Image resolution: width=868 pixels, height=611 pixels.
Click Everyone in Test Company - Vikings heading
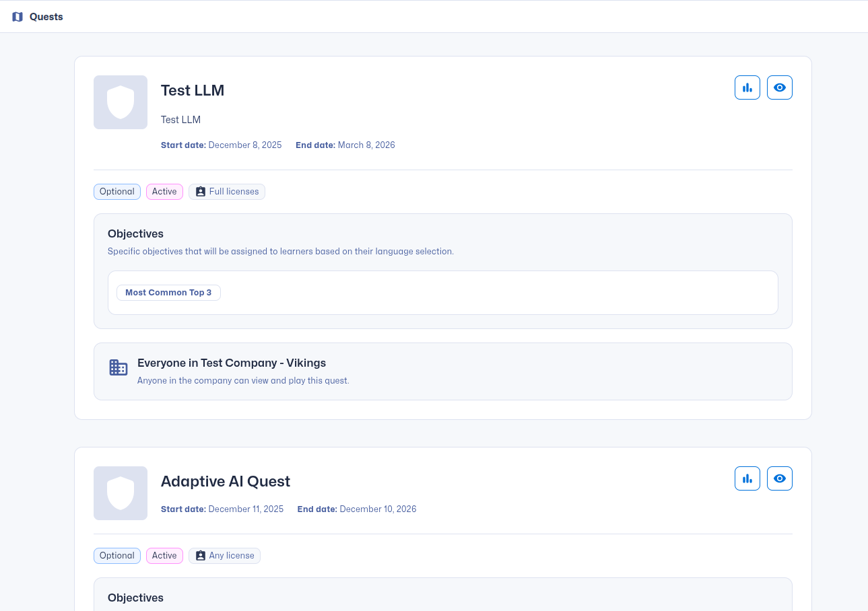click(x=232, y=363)
